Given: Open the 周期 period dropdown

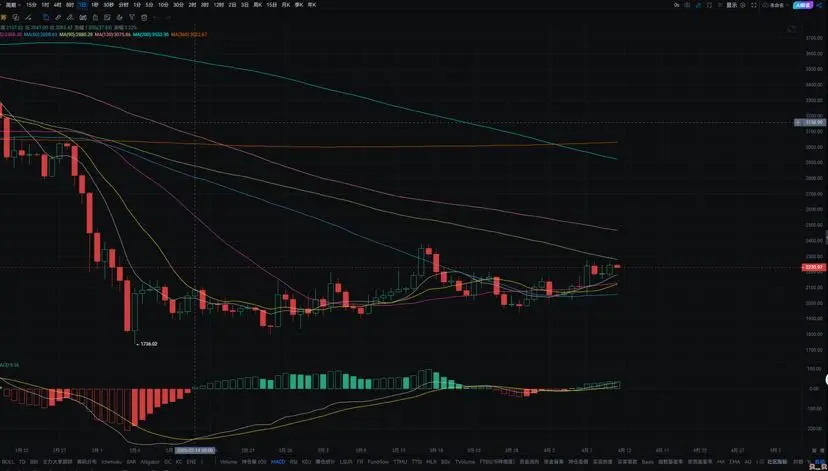Looking at the screenshot, I should coord(14,5).
